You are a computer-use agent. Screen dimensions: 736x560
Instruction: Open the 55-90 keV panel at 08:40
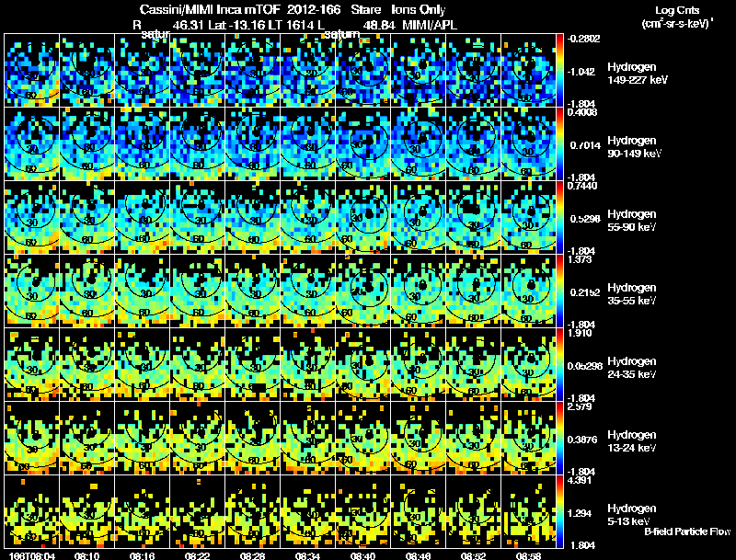point(362,218)
